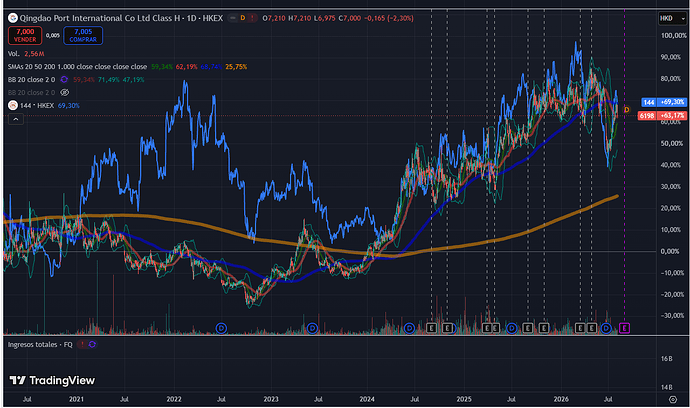Click the 2021 label on the time axis

coord(76,399)
